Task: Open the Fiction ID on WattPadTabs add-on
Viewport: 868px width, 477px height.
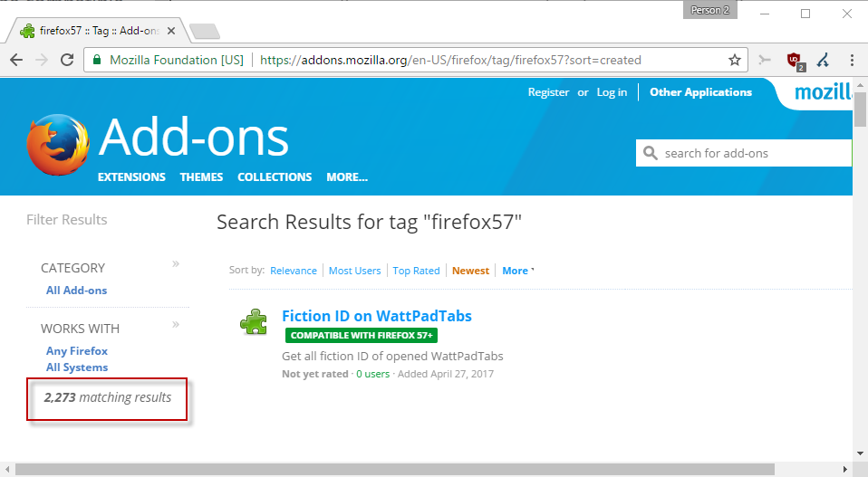Action: (377, 316)
